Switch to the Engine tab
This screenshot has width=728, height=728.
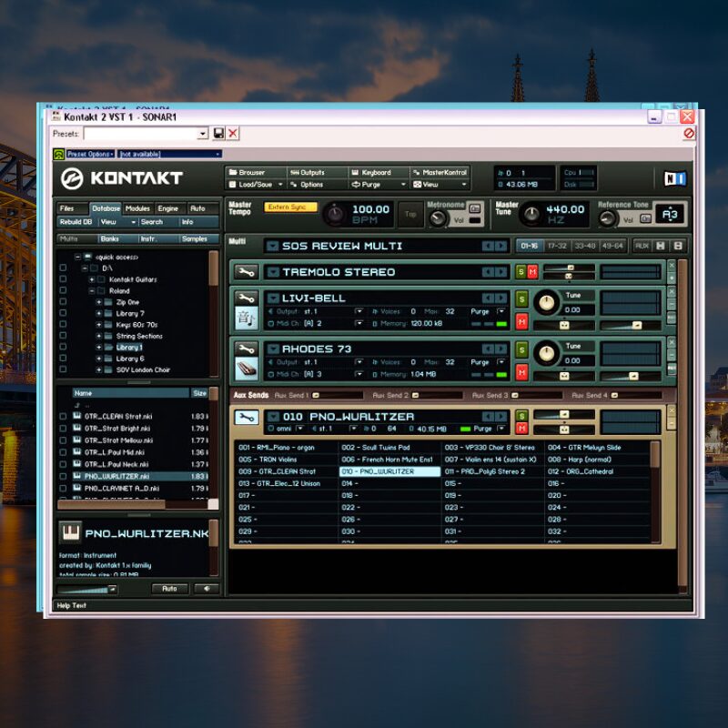click(170, 208)
